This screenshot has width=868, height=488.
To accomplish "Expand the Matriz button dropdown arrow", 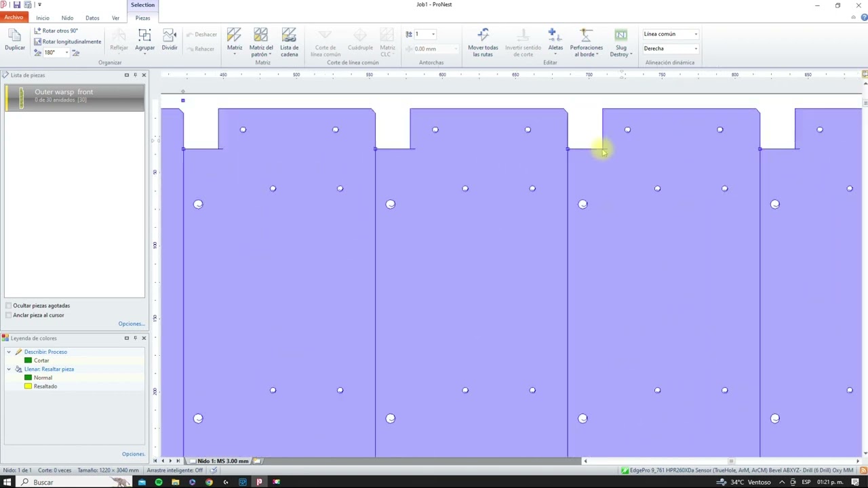I will tap(235, 54).
